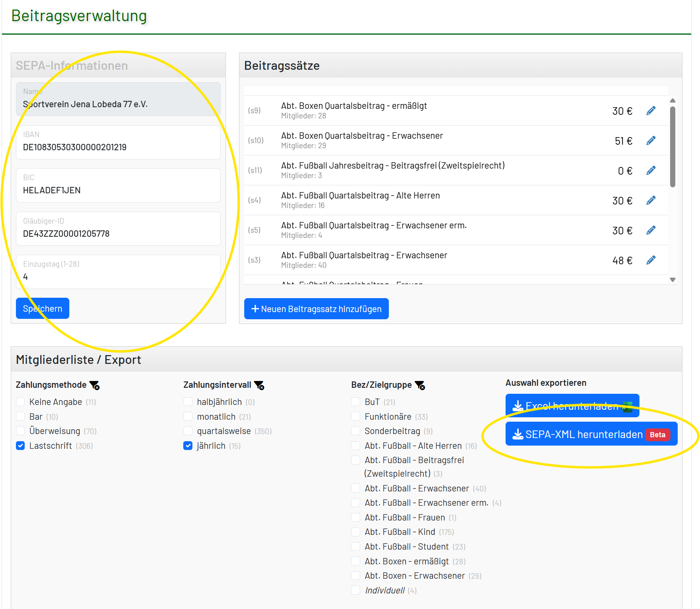700x609 pixels.
Task: Edit the Fußball Jahresbeitrag Beitragsfrei rate
Action: coord(651,170)
